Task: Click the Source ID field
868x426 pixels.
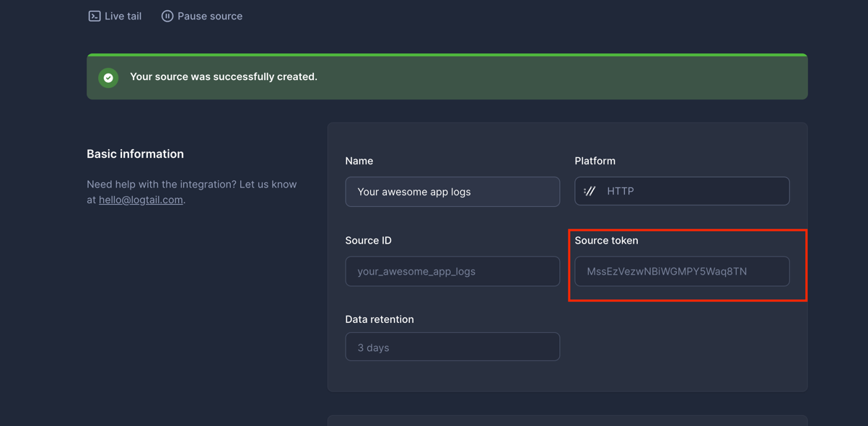Action: tap(452, 271)
